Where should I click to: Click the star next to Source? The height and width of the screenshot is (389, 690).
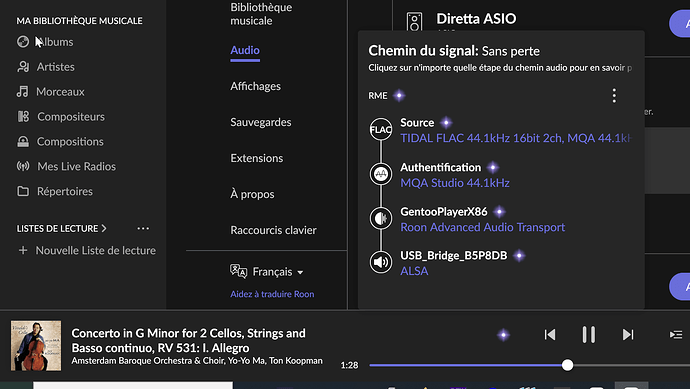[446, 122]
